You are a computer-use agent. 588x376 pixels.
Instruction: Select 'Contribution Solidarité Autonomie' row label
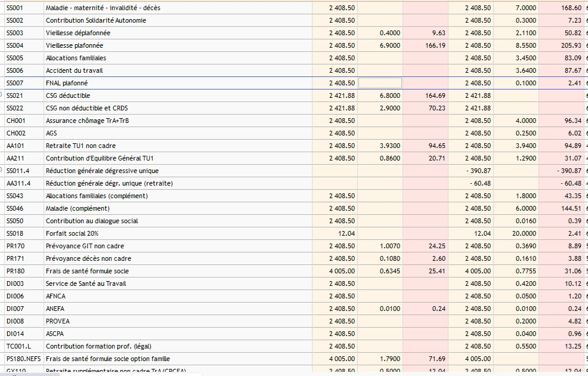[96, 20]
